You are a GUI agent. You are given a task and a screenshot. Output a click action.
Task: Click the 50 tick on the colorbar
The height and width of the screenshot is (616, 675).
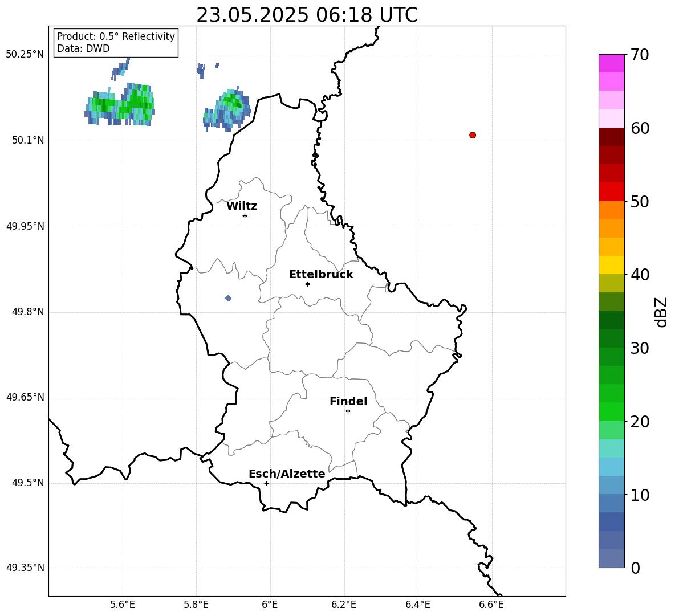(x=639, y=202)
